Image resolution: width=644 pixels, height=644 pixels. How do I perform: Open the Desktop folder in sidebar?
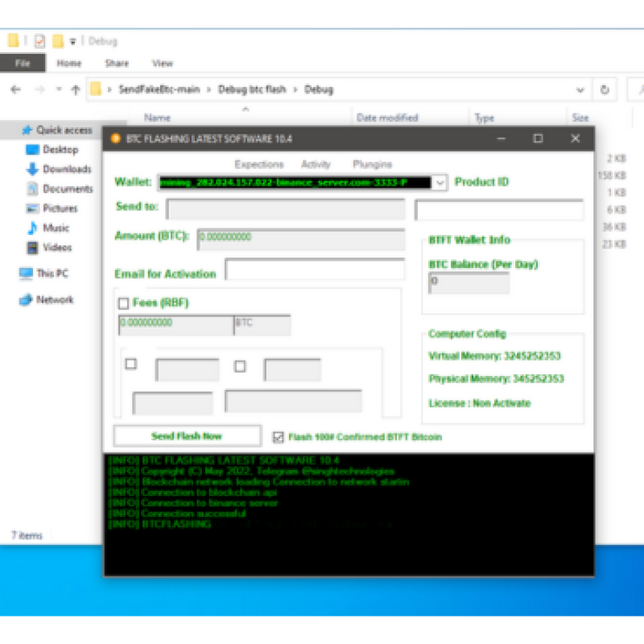click(x=52, y=150)
